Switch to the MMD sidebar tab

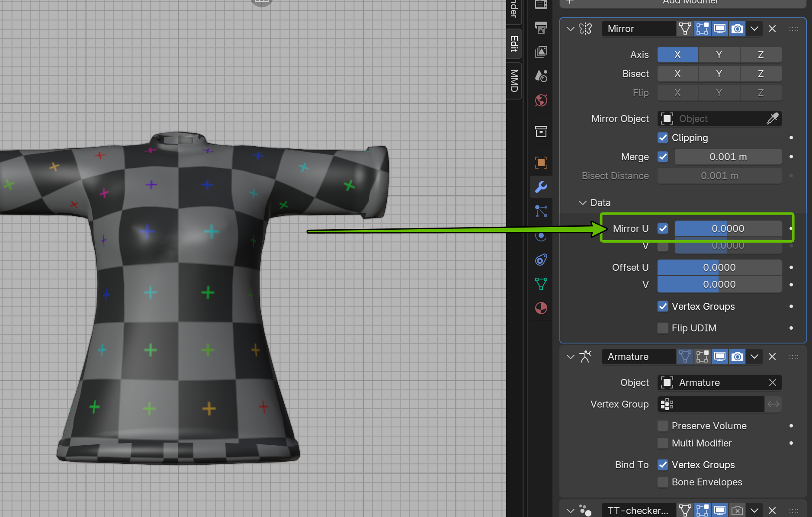click(514, 81)
